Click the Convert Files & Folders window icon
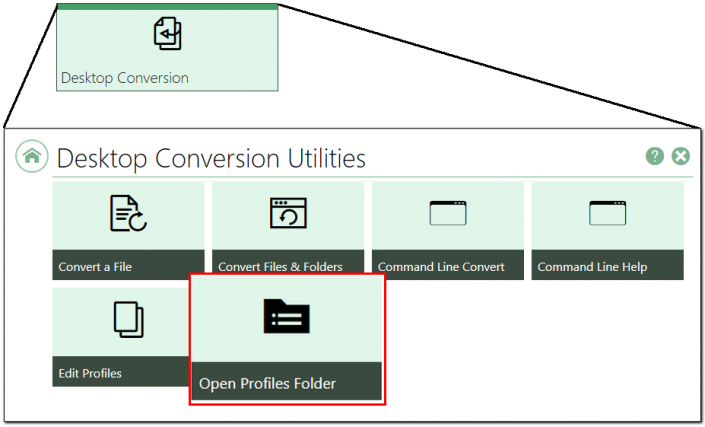This screenshot has width=705, height=427. coord(288,213)
